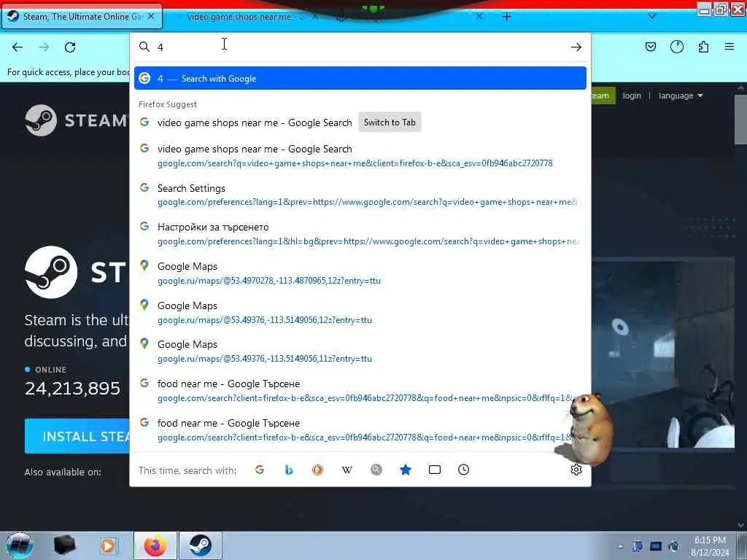Open the Save to Pocket icon
Viewport: 747px width, 560px height.
(x=650, y=47)
